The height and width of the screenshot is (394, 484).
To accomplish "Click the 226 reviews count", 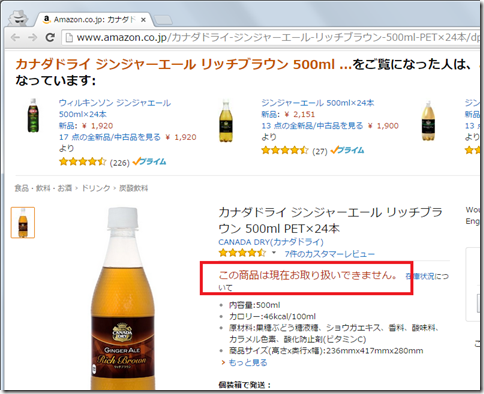I will point(119,163).
